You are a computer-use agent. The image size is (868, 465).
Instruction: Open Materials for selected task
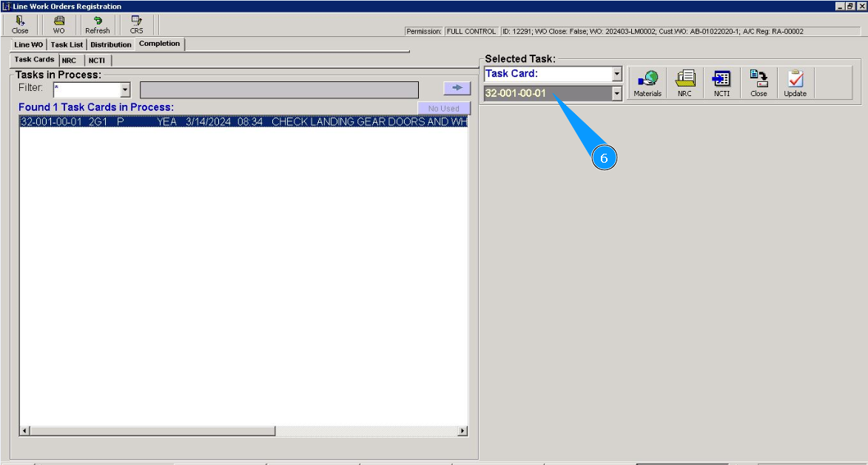[647, 84]
